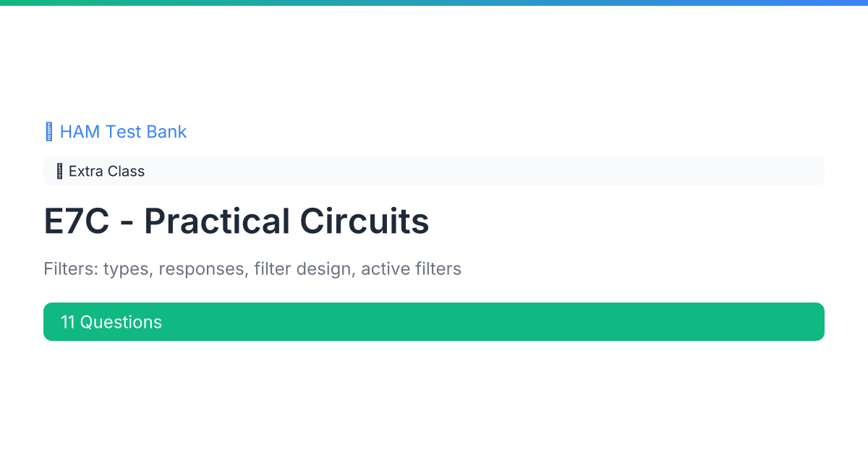The image size is (868, 456).
Task: Select the Extra Class label
Action: point(106,172)
